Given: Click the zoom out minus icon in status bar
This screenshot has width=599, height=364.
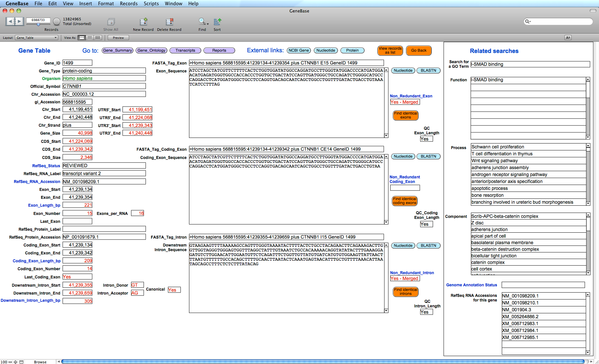Looking at the screenshot, I should point(10,362).
